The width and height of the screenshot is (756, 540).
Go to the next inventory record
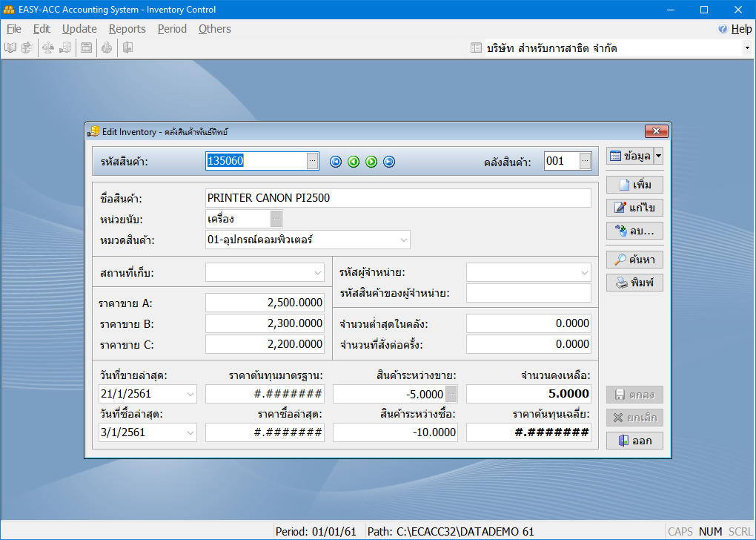pyautogui.click(x=371, y=162)
